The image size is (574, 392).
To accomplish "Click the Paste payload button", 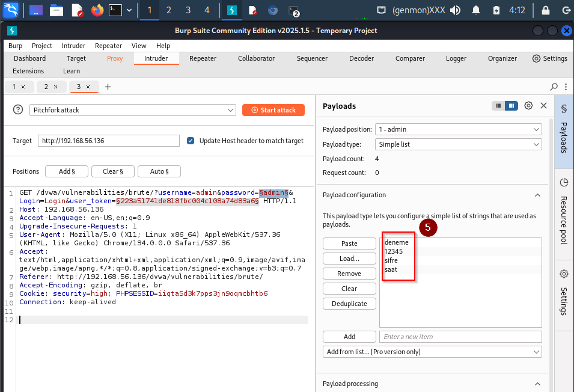I will click(x=349, y=243).
